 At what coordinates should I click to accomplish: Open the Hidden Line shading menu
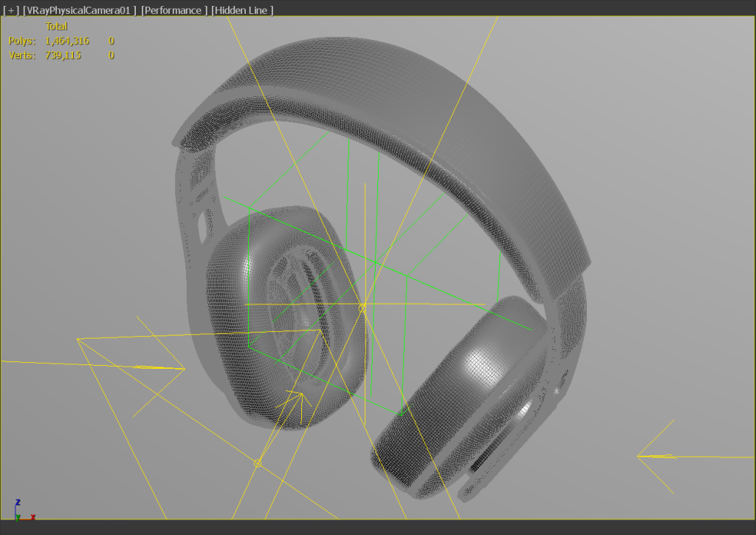click(x=242, y=10)
